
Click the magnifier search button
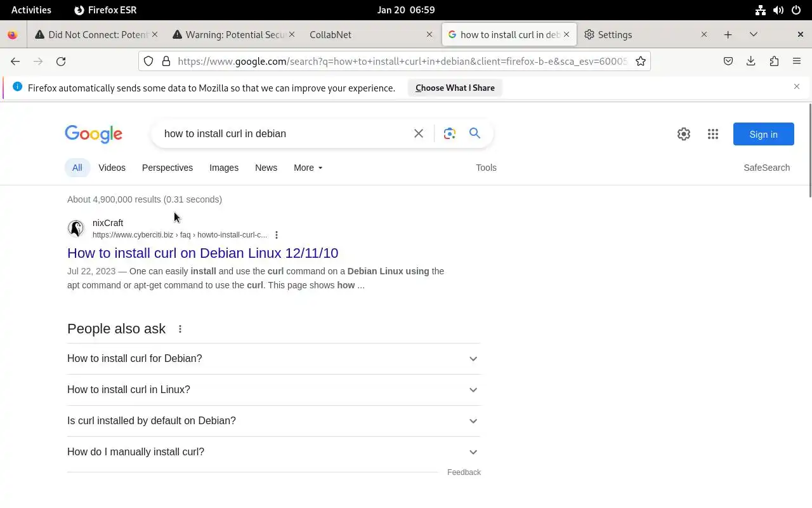pyautogui.click(x=475, y=133)
